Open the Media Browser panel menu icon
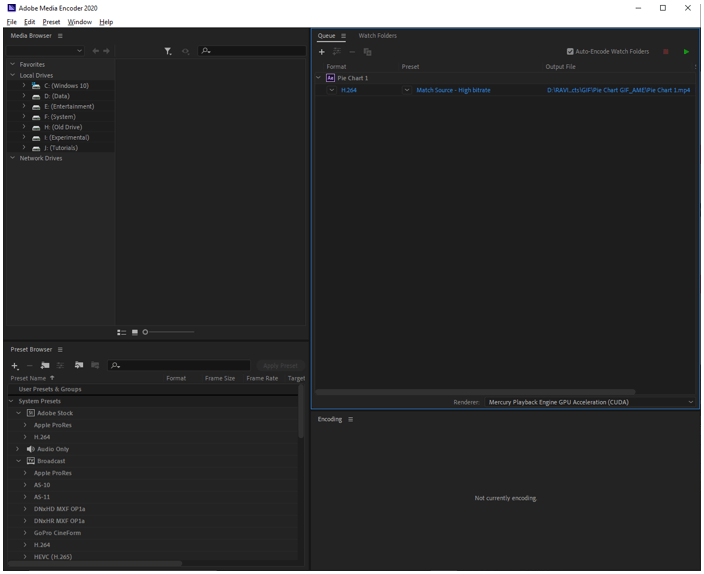The height and width of the screenshot is (574, 704). click(60, 36)
